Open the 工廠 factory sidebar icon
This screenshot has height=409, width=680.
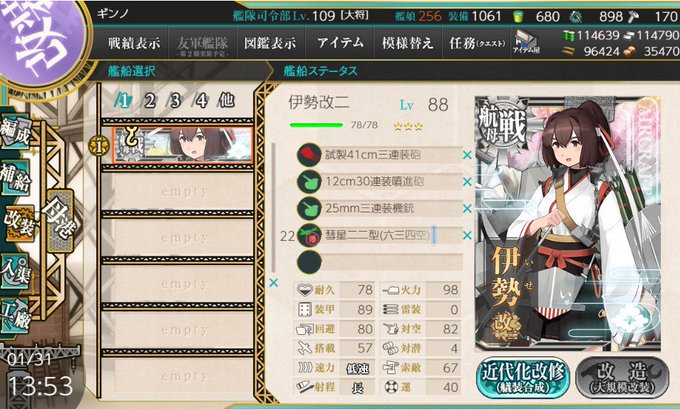[15, 315]
